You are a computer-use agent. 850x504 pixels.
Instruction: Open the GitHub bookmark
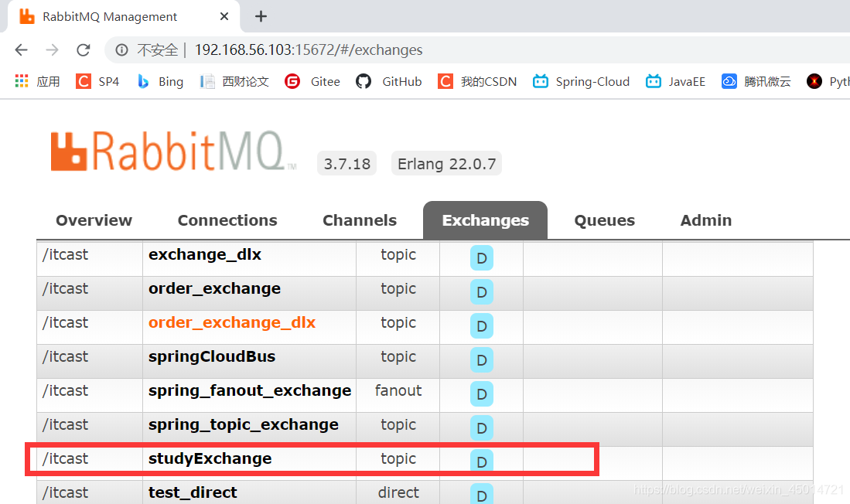tap(389, 81)
